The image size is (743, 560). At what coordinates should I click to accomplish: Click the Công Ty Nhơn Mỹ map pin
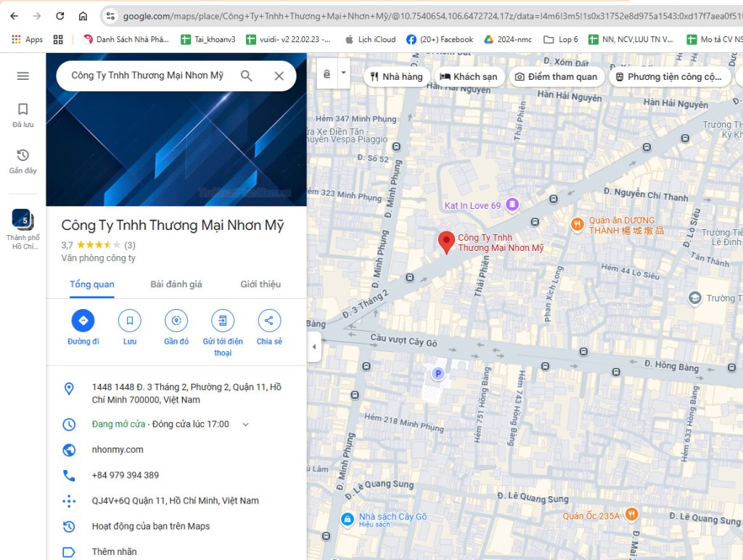[x=446, y=241]
